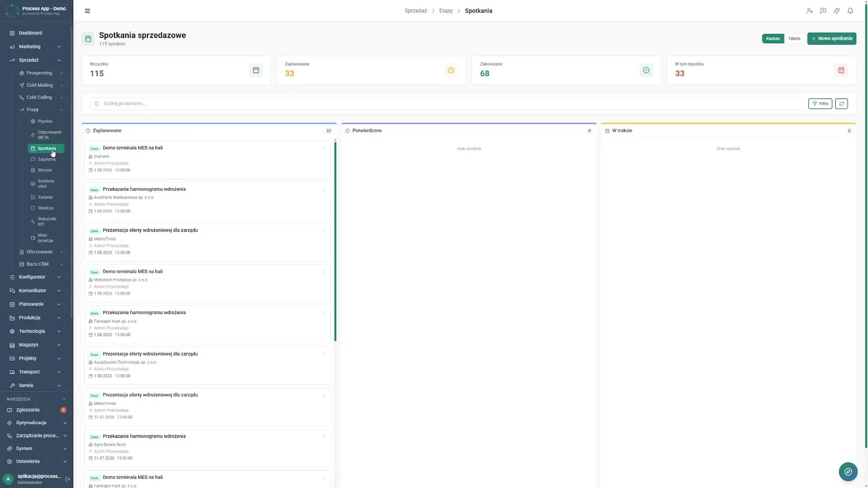Click the Potwierdzone column header
The height and width of the screenshot is (488, 868).
point(469,130)
